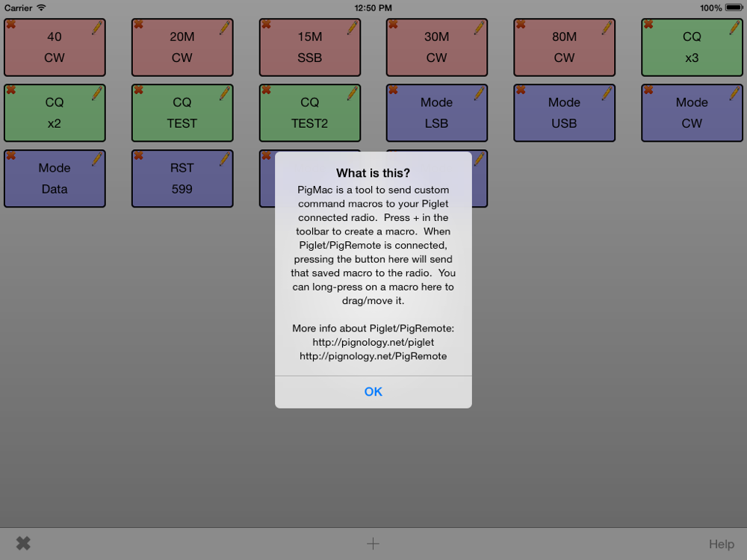Click pencil icon on CQ x2 macro
The image size is (747, 560).
(x=97, y=93)
